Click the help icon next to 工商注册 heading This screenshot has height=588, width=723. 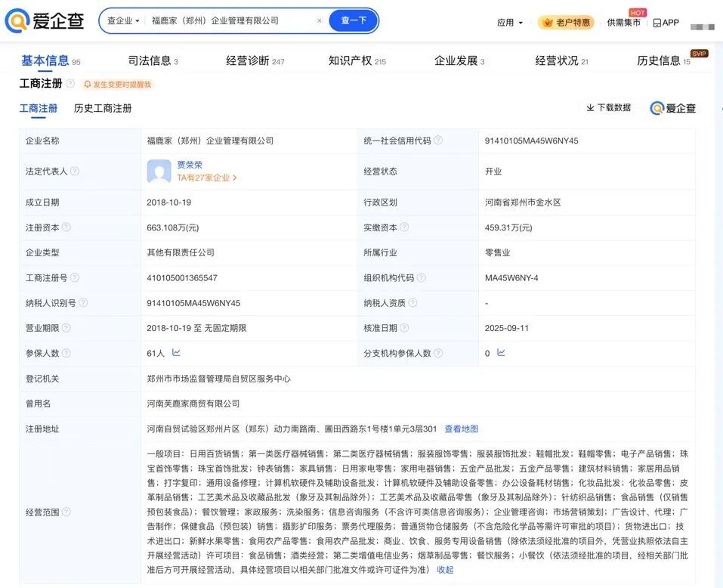point(70,84)
